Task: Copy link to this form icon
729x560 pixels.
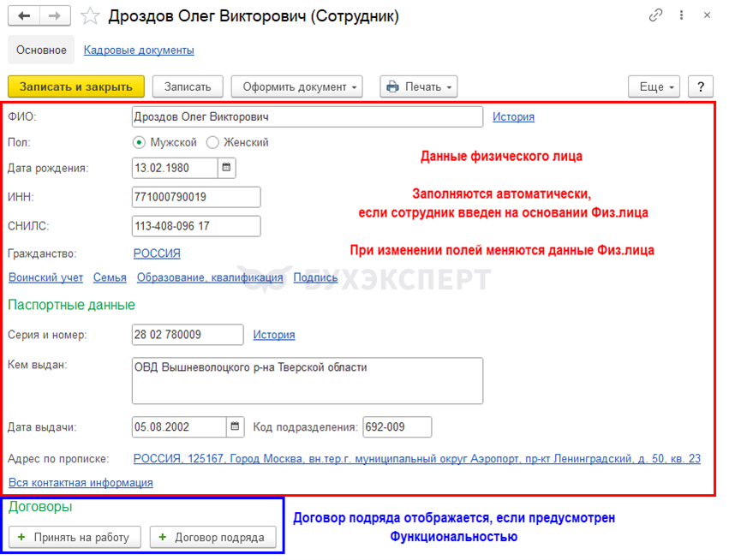Action: pos(655,15)
